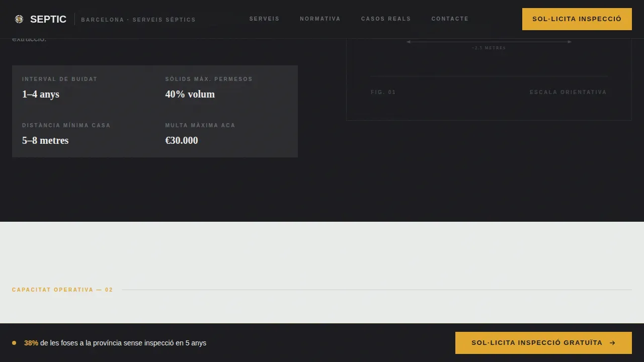This screenshot has height=362, width=644.
Task: Select the Capacitat Operativa — 02 heading
Action: [x=62, y=290]
